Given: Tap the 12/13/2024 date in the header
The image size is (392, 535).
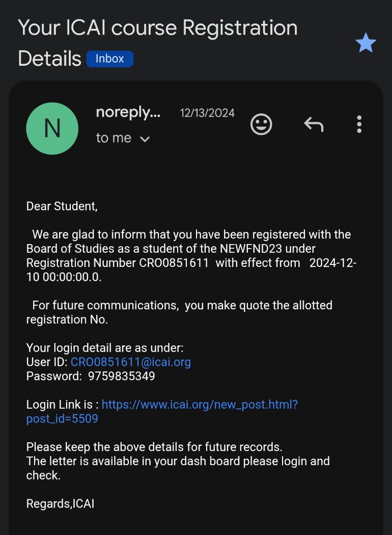Looking at the screenshot, I should (x=207, y=113).
